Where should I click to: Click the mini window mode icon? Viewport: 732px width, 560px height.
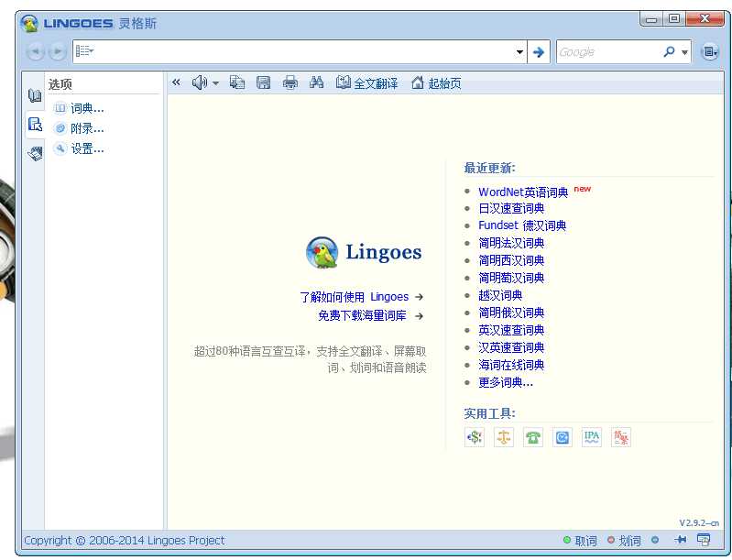pos(704,540)
